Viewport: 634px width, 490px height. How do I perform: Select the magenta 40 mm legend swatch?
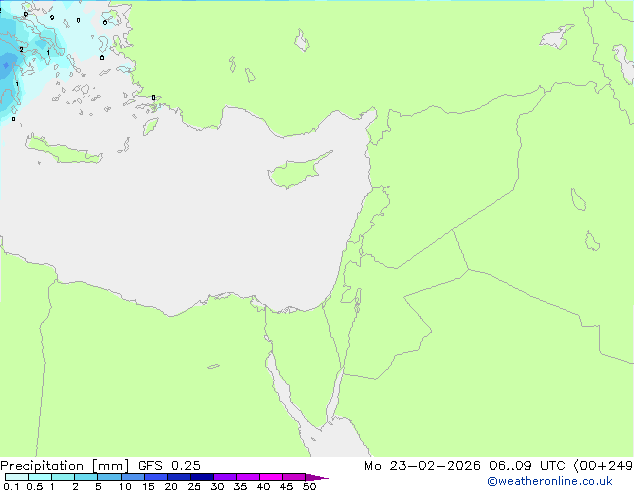[271, 477]
